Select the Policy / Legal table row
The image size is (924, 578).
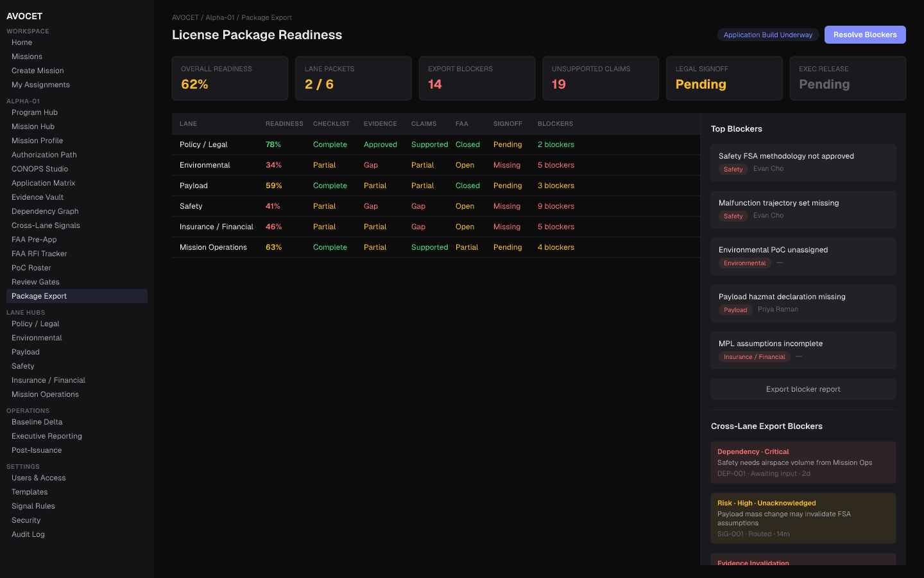tap(436, 144)
